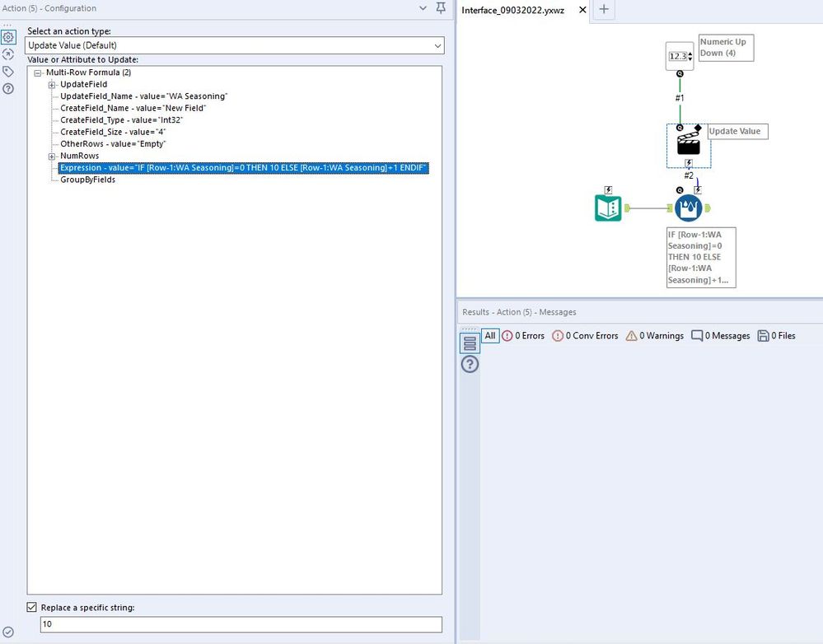823x644 pixels.
Task: Click the #1 connection label
Action: [680, 98]
